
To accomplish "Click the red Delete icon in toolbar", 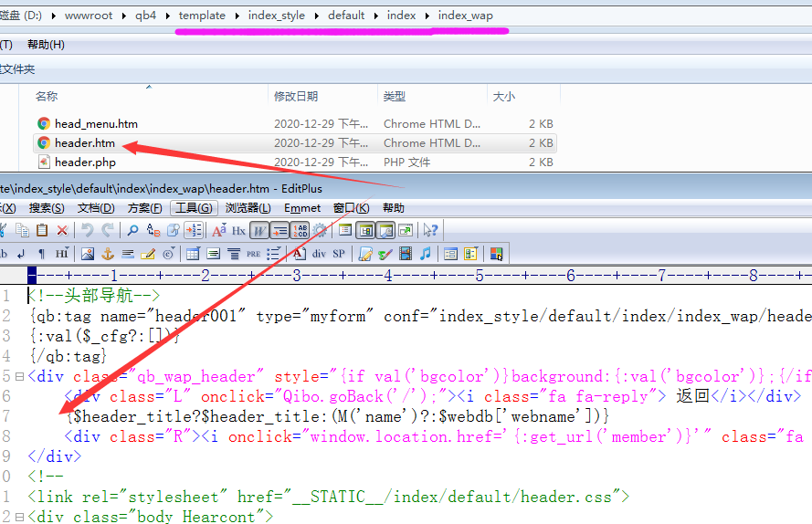I will [62, 231].
